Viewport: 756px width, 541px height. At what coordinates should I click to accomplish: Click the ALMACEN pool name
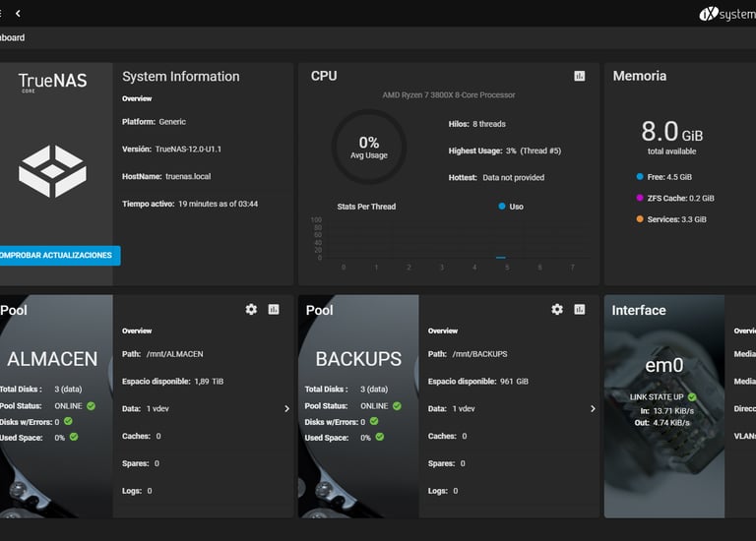pyautogui.click(x=52, y=359)
